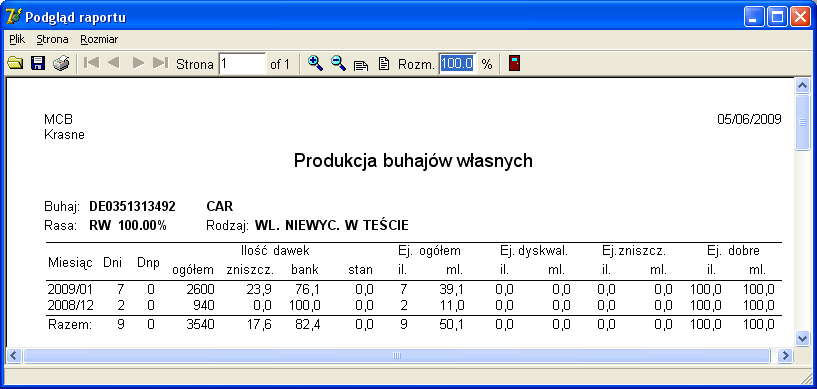
Task: Click the Razem: totals label
Action: coord(70,325)
